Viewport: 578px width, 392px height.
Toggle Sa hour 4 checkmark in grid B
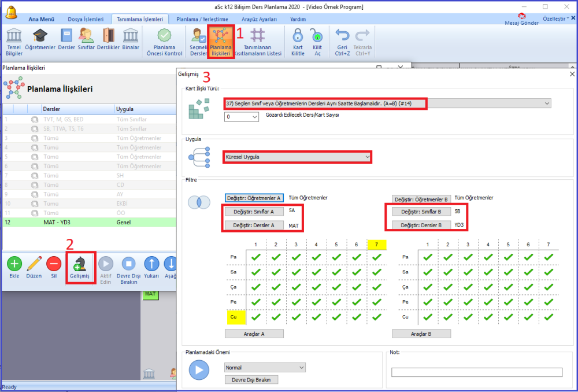point(488,272)
